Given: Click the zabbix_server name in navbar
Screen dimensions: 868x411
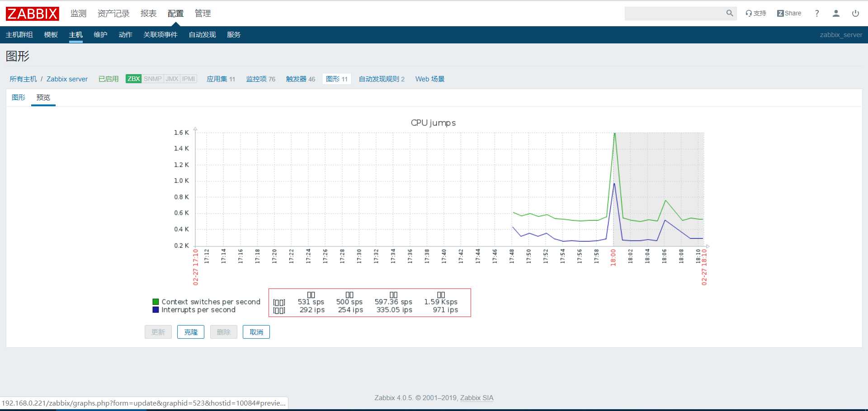Looking at the screenshot, I should pos(841,35).
